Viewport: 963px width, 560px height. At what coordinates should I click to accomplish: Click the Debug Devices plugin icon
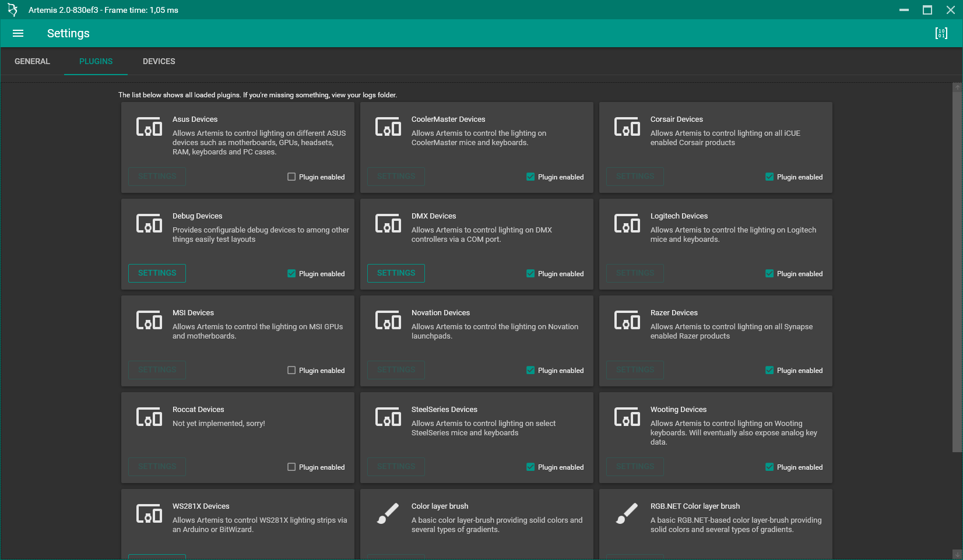[149, 223]
